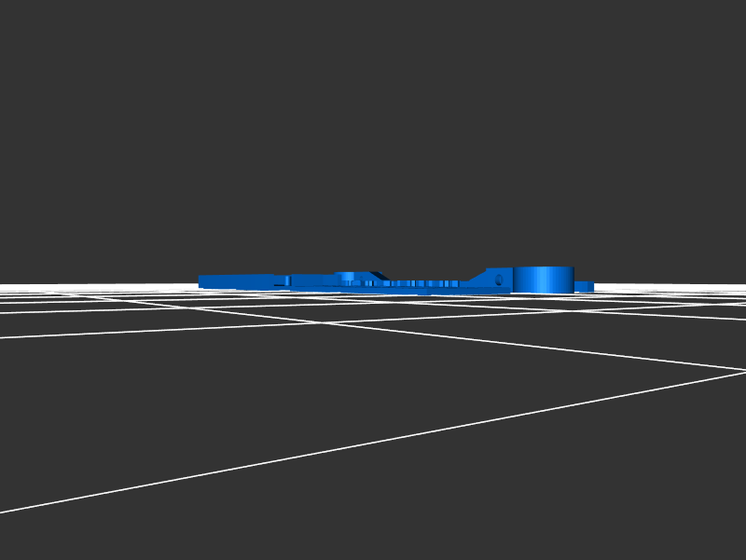Click the top-right corner of the viewport
The height and width of the screenshot is (560, 746).
tap(742, 3)
